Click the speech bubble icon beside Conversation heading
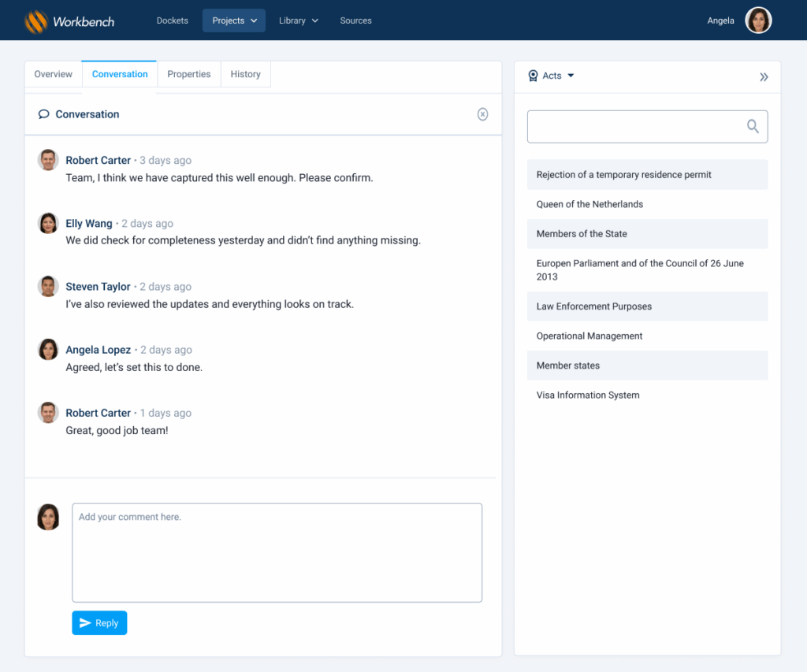The image size is (807, 672). (x=44, y=114)
